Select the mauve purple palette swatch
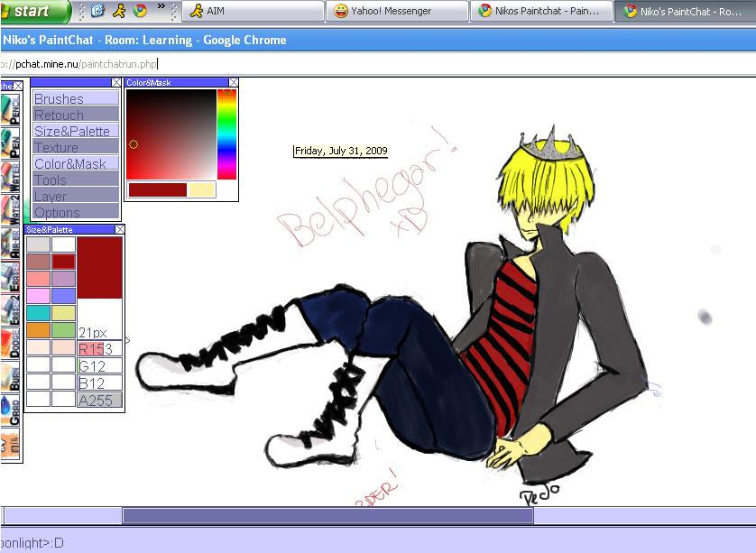Viewport: 756px width, 553px height. [64, 278]
